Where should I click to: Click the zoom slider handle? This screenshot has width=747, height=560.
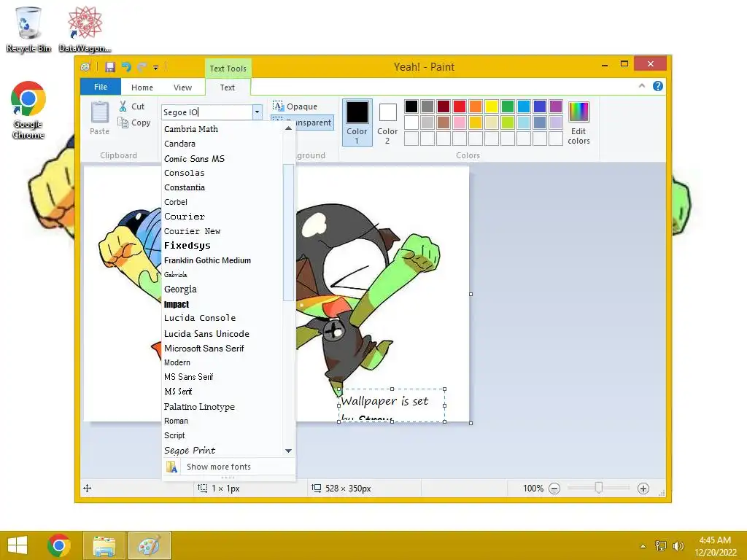click(x=599, y=488)
